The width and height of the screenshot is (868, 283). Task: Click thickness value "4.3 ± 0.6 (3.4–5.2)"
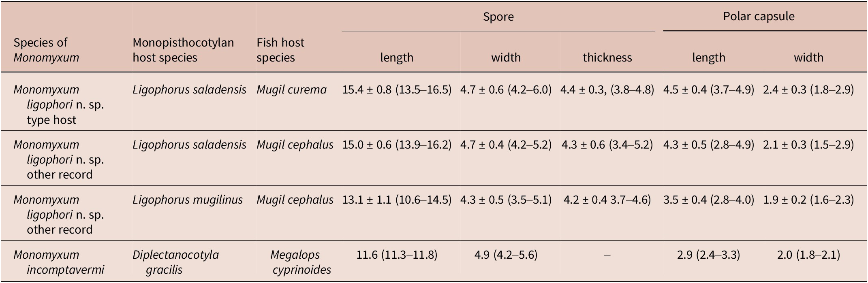click(x=607, y=145)
